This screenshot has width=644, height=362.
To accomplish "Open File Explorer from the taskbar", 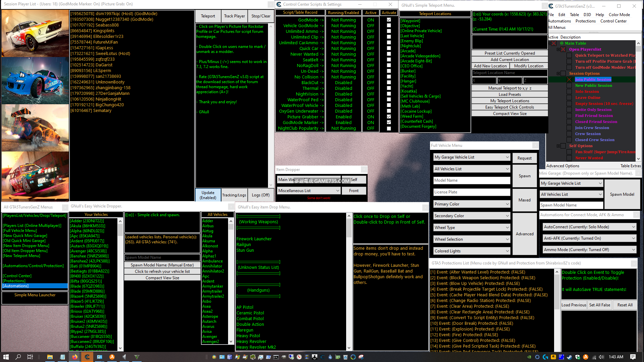I will (50, 357).
